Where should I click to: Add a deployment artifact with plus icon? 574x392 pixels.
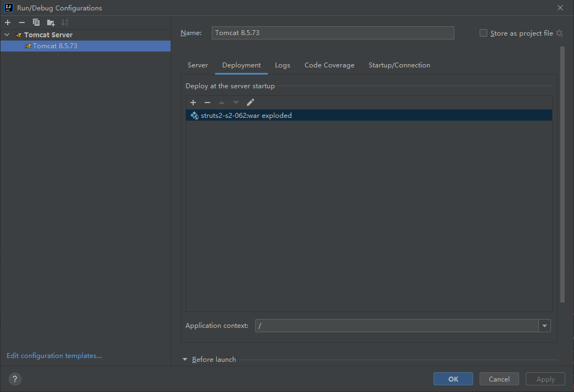(x=193, y=103)
